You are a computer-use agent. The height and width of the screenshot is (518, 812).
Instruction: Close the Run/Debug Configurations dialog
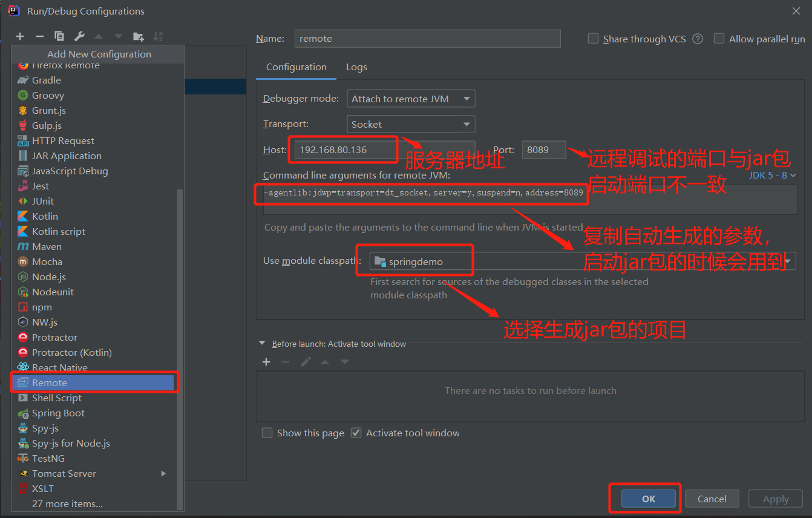[x=796, y=11]
